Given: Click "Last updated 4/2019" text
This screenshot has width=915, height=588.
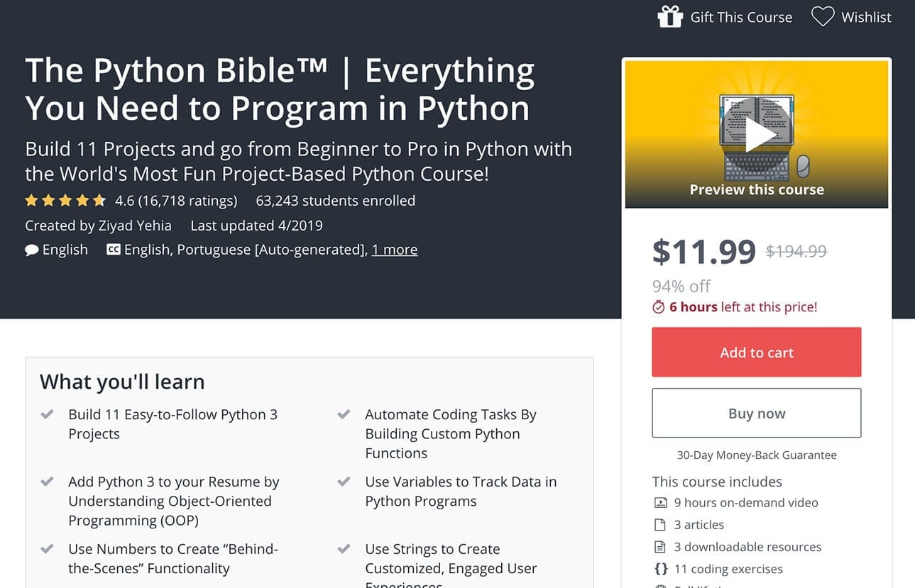Looking at the screenshot, I should point(256,226).
